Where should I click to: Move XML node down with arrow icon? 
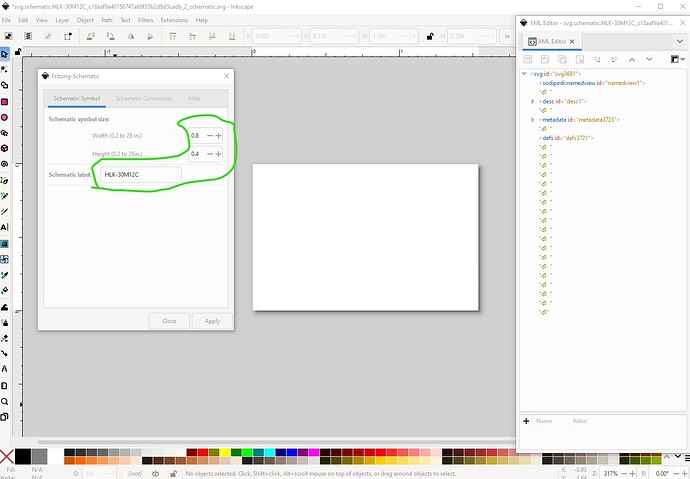[x=649, y=59]
